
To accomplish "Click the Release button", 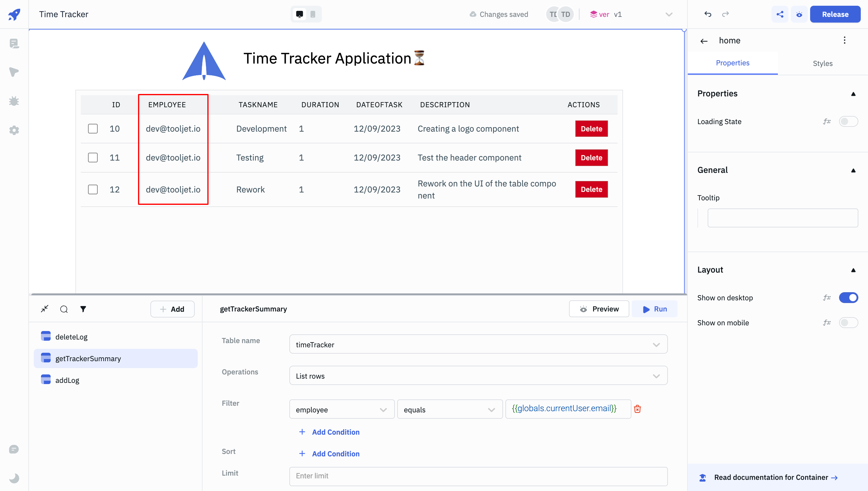I will pyautogui.click(x=835, y=14).
